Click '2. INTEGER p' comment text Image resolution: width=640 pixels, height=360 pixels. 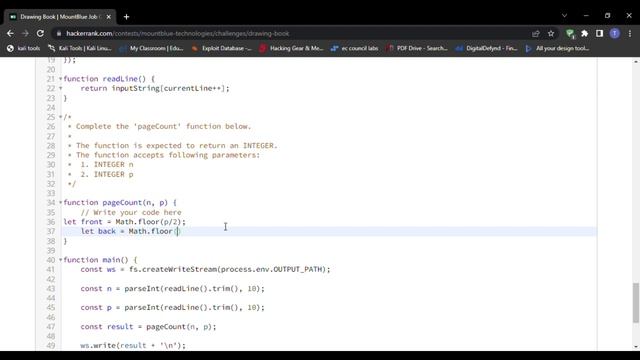coord(107,174)
